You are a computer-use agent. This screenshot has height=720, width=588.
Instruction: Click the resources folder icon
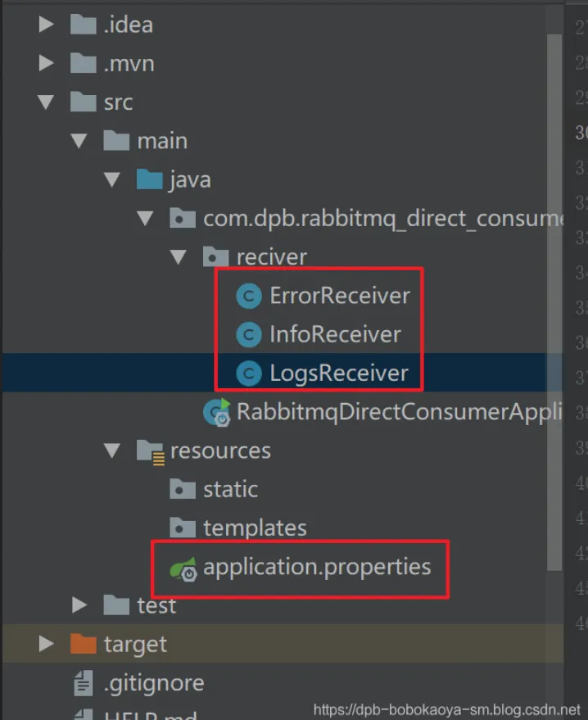[151, 452]
